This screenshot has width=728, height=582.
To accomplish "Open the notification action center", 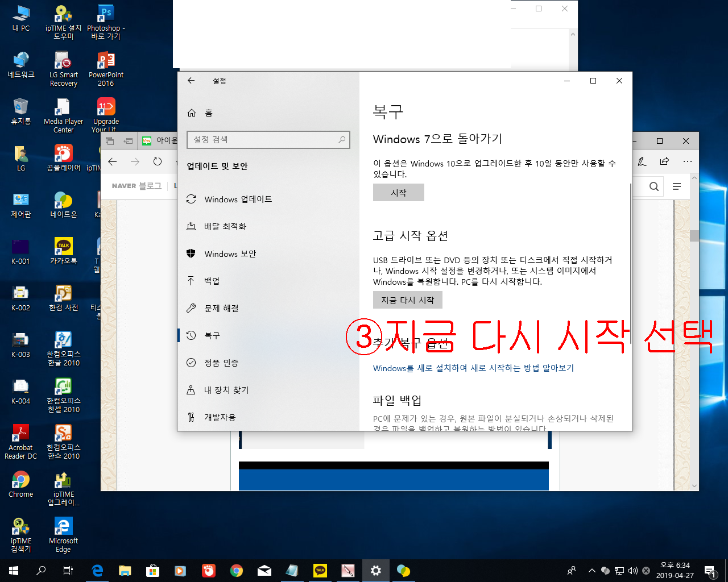I will [710, 571].
